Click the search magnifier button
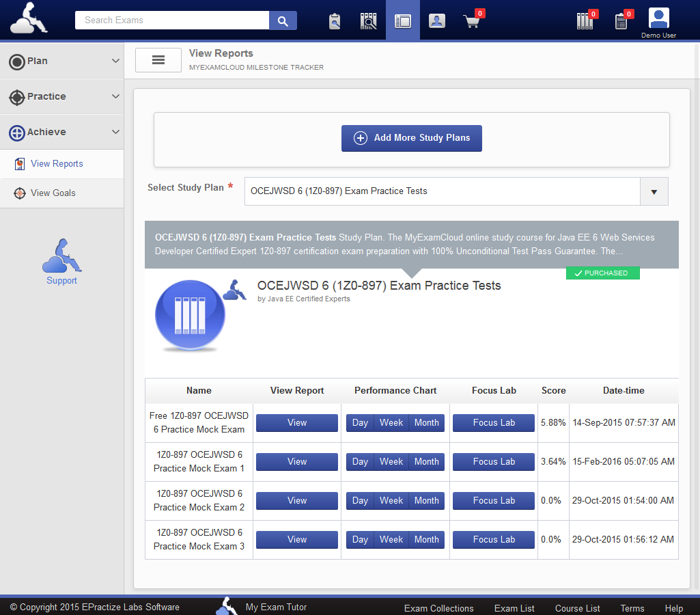 (x=283, y=20)
